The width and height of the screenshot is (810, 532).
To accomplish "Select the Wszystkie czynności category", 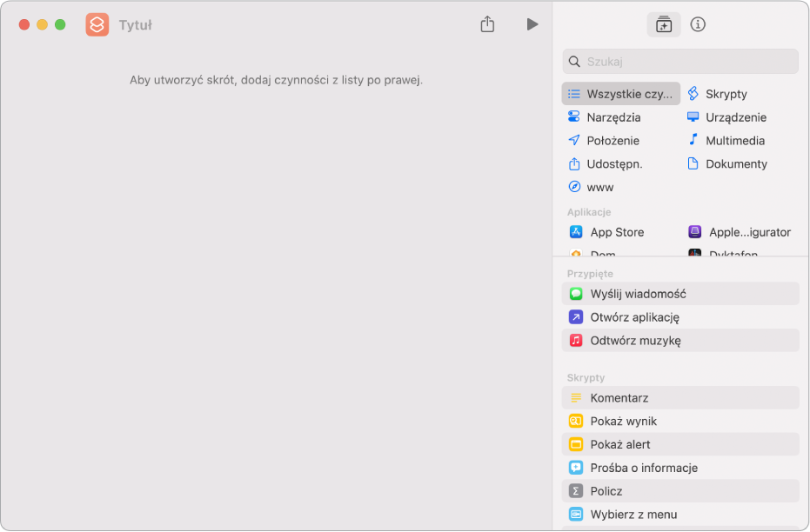I will tap(621, 94).
